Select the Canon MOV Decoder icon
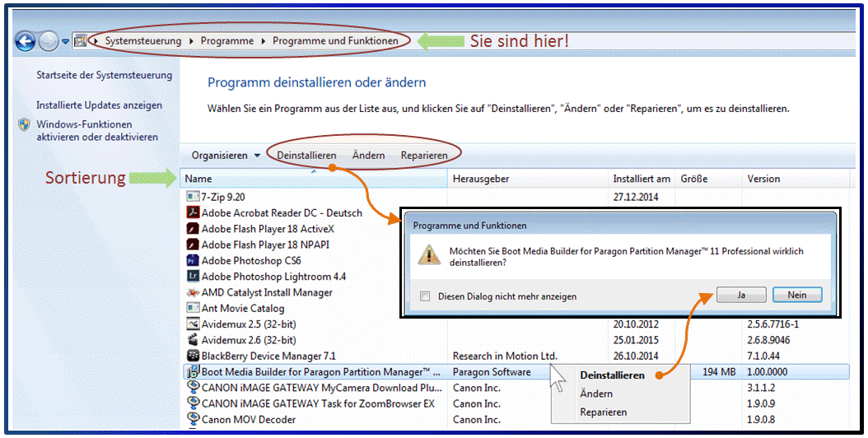868x438 pixels. click(194, 419)
